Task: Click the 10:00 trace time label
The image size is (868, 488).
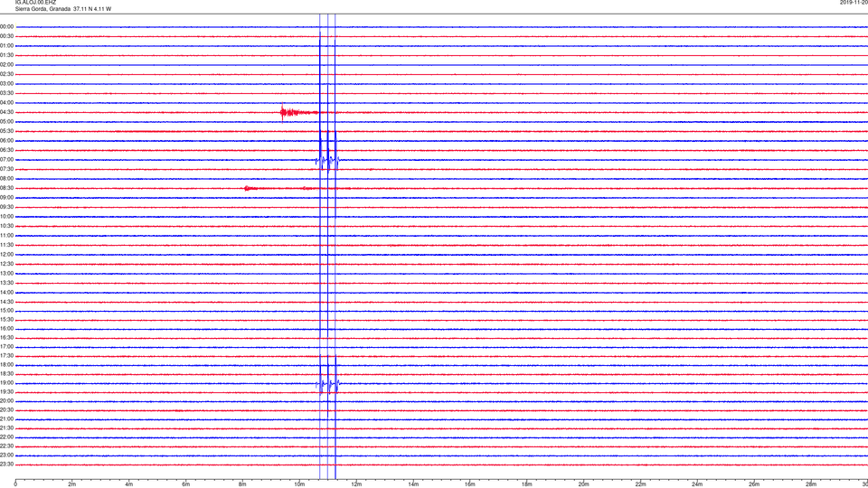Action: click(6, 217)
